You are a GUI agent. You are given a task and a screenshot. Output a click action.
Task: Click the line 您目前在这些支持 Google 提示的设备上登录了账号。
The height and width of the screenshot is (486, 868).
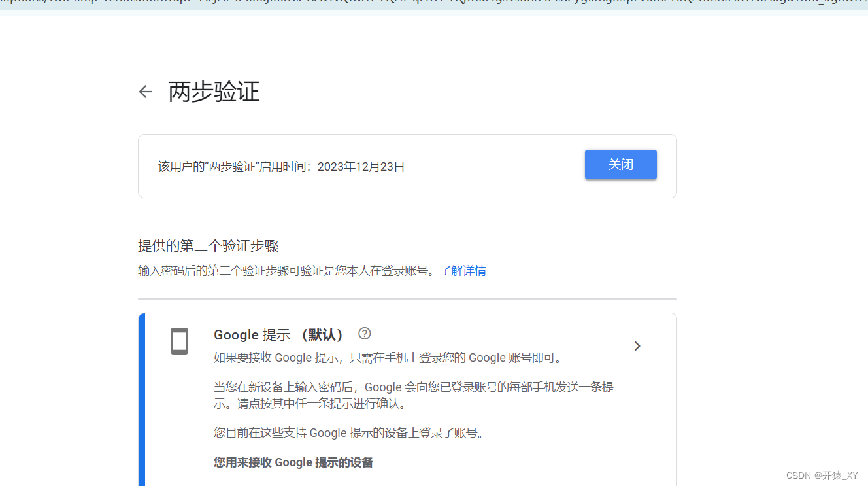coord(351,433)
